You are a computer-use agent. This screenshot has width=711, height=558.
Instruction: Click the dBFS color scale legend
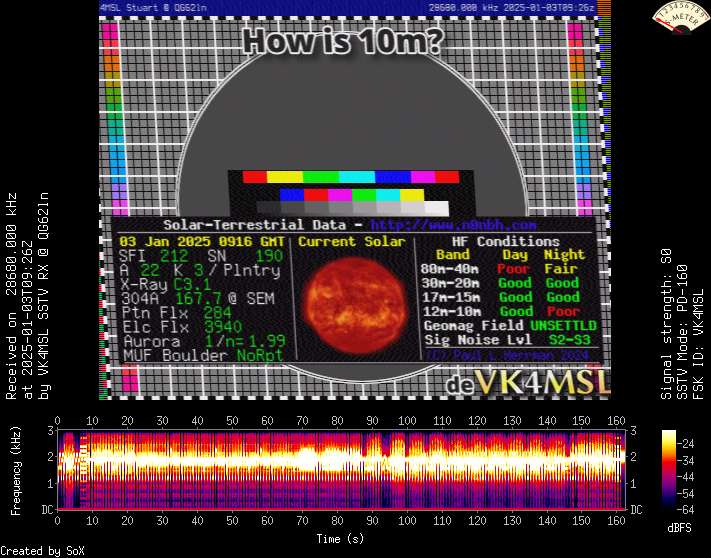coord(670,470)
